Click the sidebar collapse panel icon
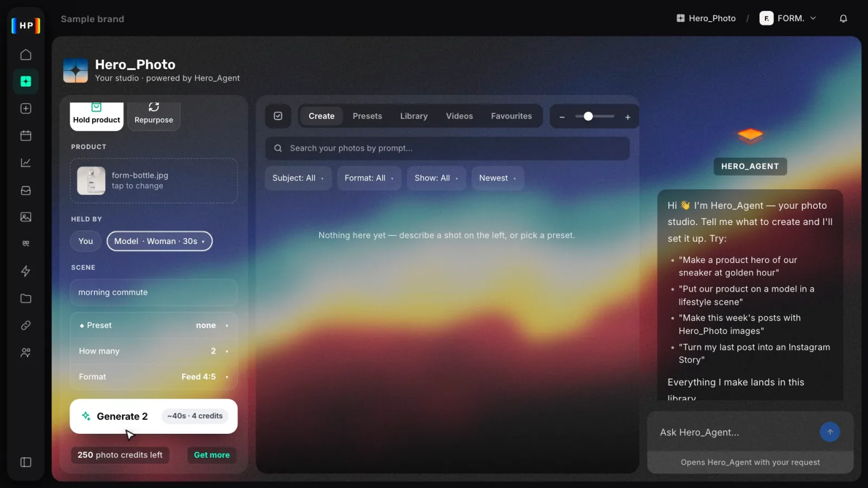Screen dimensions: 868x488 pos(25,462)
